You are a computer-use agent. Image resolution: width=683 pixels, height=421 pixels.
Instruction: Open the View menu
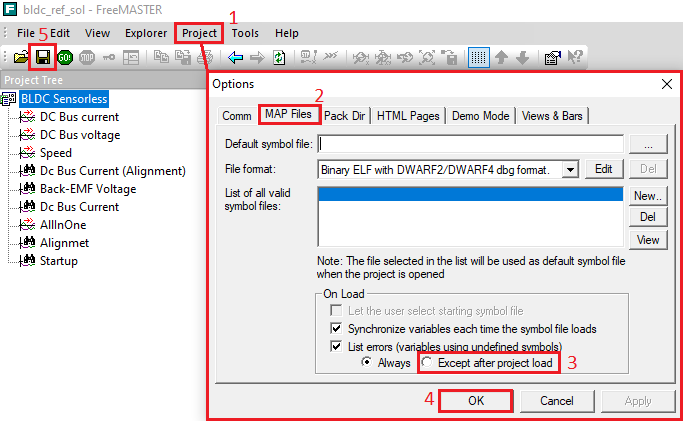tap(97, 33)
